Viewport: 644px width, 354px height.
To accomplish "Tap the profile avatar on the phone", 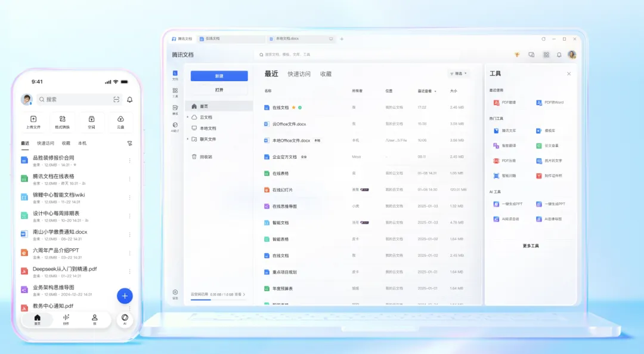I will (x=27, y=99).
